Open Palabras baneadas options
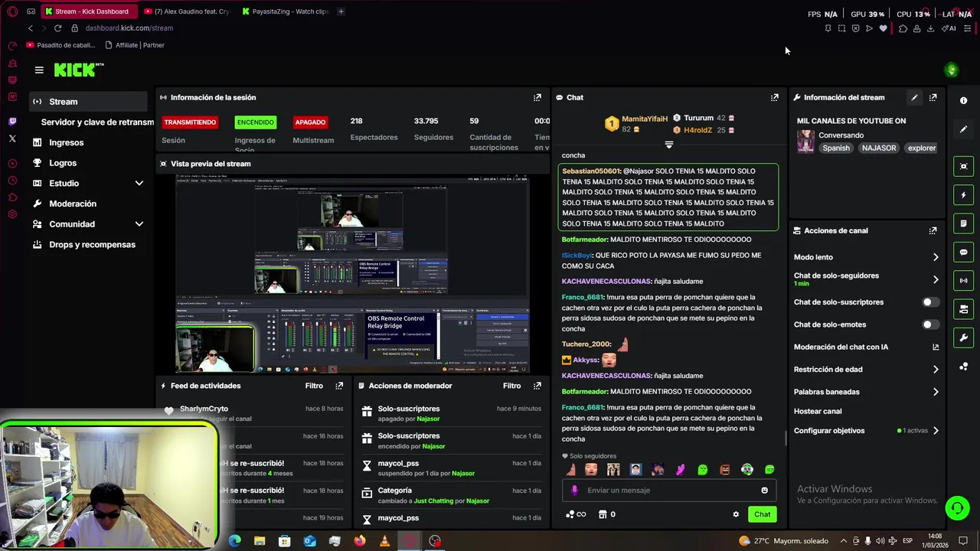The image size is (980, 551). click(866, 392)
